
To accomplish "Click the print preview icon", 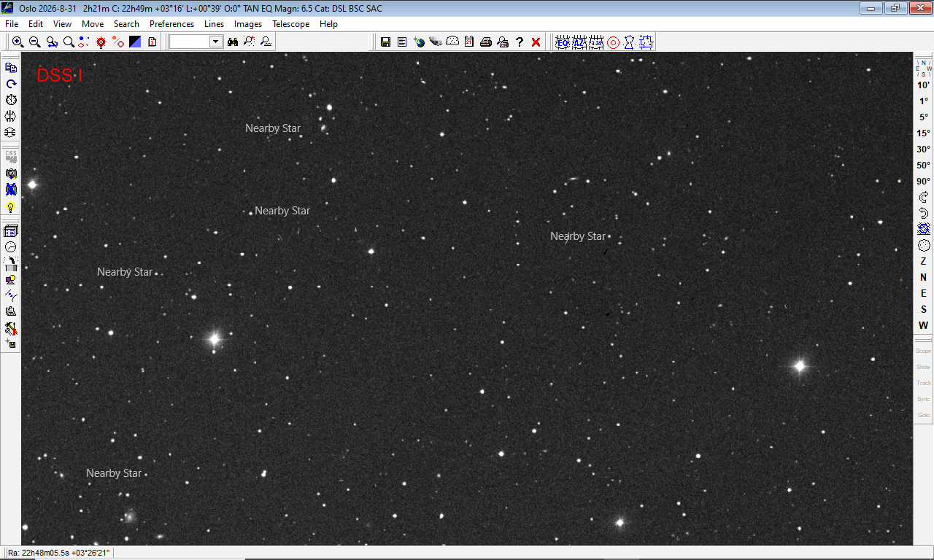I will [x=503, y=42].
